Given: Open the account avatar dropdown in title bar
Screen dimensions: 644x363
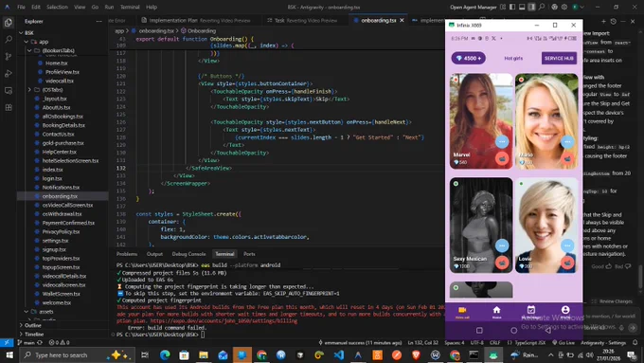Looking at the screenshot, I should click(578, 7).
